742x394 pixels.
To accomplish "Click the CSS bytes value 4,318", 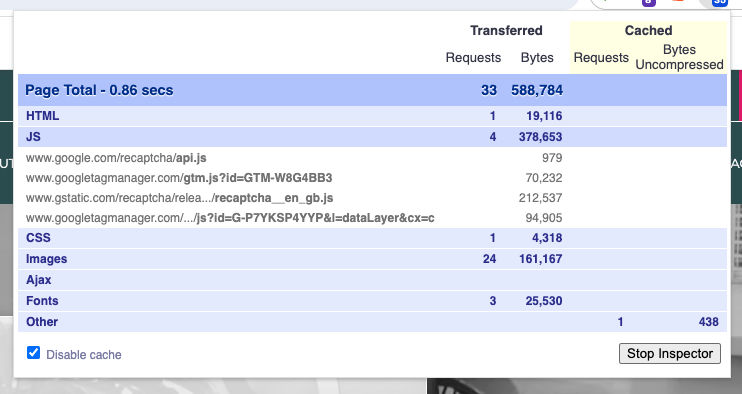I will click(x=547, y=238).
